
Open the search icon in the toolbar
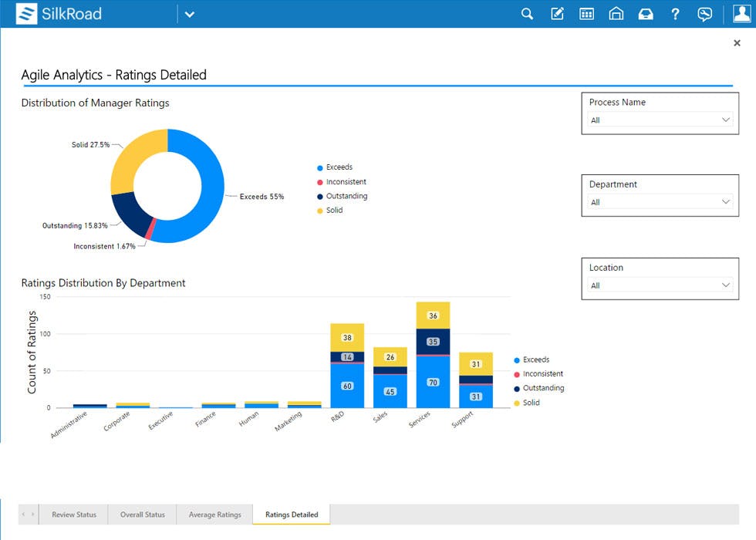527,14
